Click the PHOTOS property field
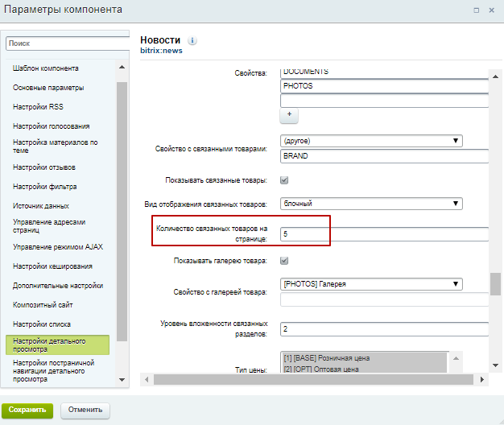This screenshot has height=425, width=504. [x=384, y=86]
